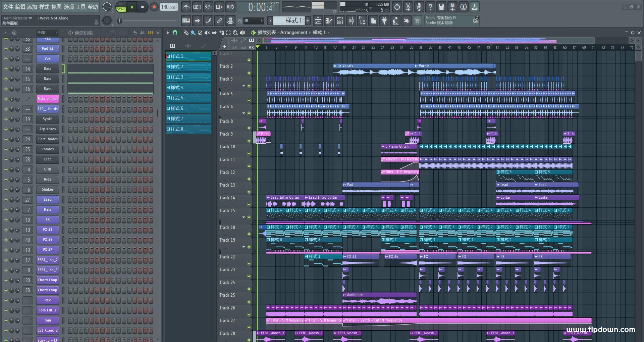The image size is (644, 342).
Task: Toggle PAT/SONG mode switch
Action: tap(121, 7)
